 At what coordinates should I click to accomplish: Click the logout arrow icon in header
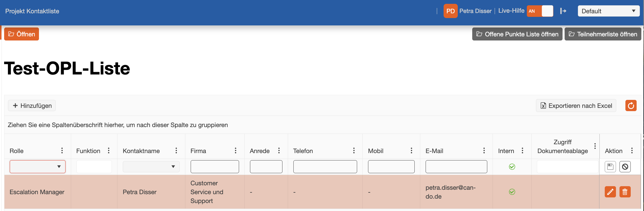(x=563, y=11)
